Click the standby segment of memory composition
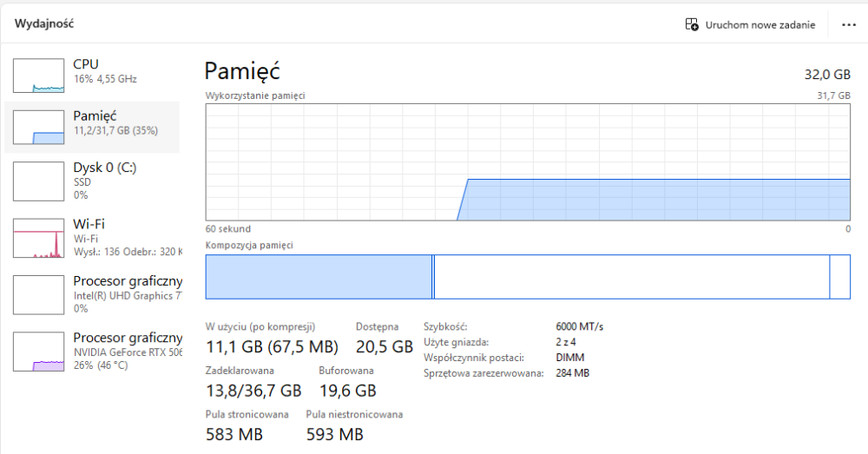Viewport: 868px width, 454px height. (631, 277)
